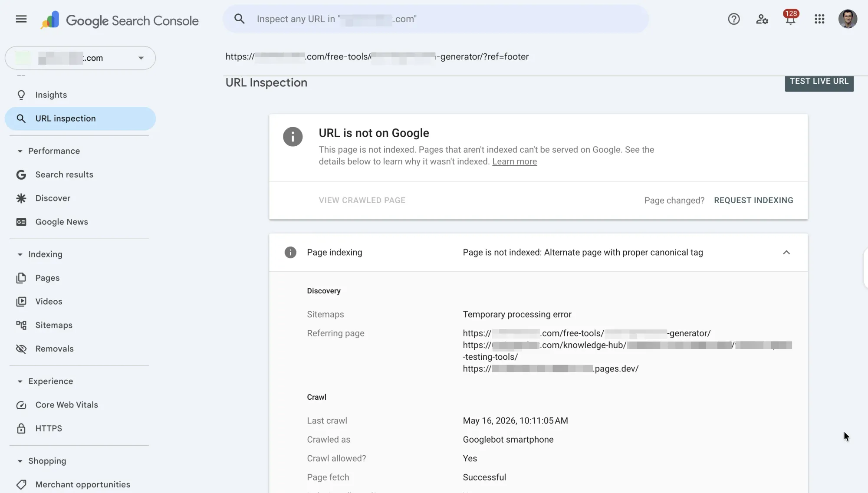
Task: Click the Videos icon in the sidebar
Action: pyautogui.click(x=21, y=302)
